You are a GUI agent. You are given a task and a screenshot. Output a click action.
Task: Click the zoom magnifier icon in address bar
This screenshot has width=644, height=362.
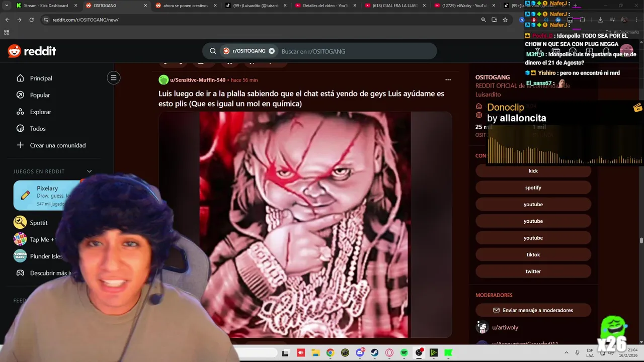point(484,20)
